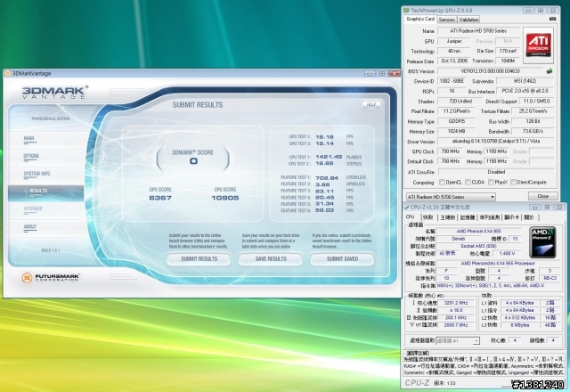Viewport: 570px width, 392px height.
Task: Click the 6 MBytes L3 cache field
Action: pos(519,325)
